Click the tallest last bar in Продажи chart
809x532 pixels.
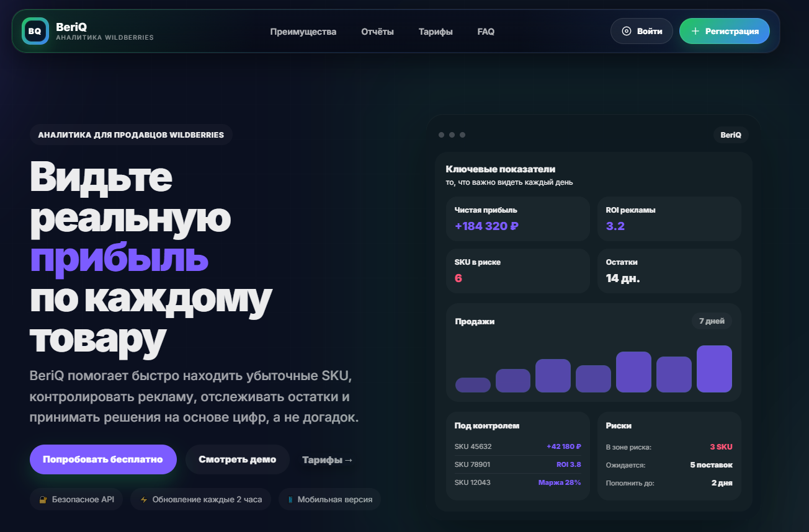[714, 369]
